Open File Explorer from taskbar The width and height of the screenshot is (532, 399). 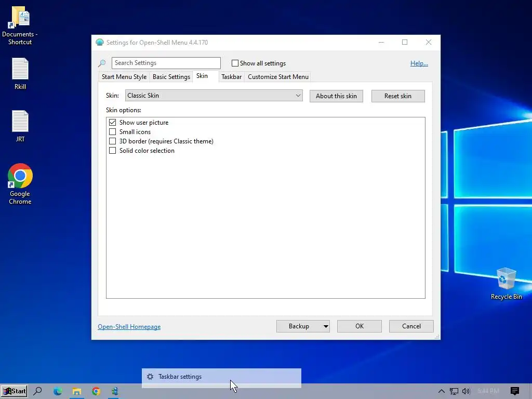pos(77,391)
